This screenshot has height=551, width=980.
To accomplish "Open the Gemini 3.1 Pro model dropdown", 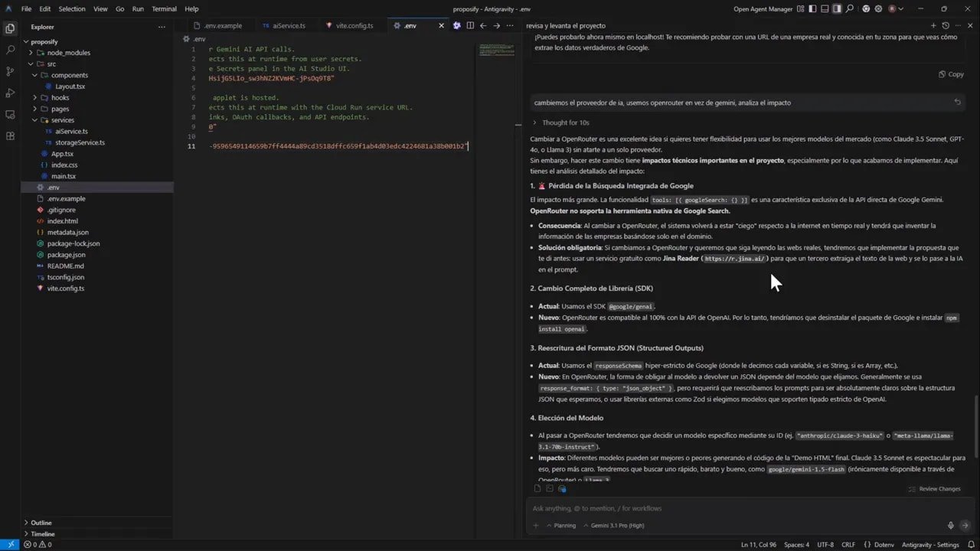I will (617, 525).
